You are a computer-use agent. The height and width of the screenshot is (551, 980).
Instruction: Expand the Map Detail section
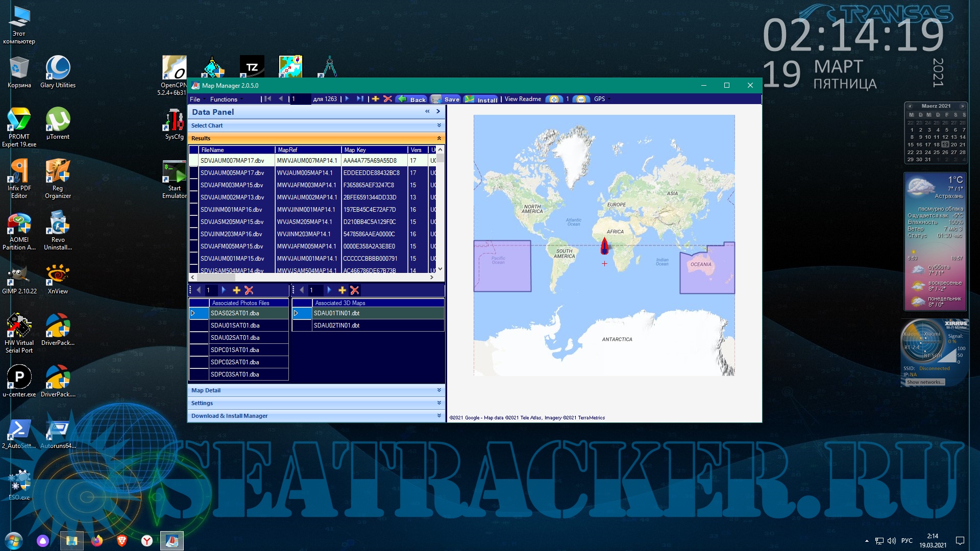pos(439,390)
